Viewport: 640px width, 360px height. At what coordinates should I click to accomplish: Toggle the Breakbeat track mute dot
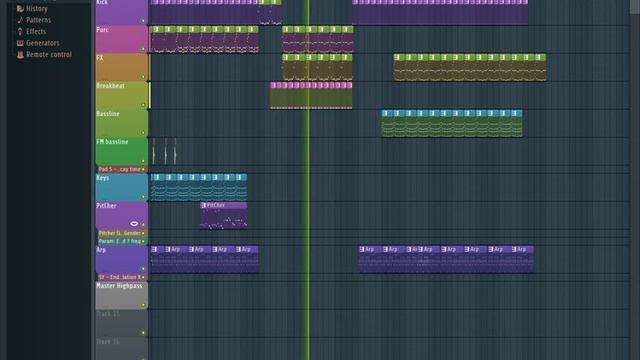tap(143, 105)
